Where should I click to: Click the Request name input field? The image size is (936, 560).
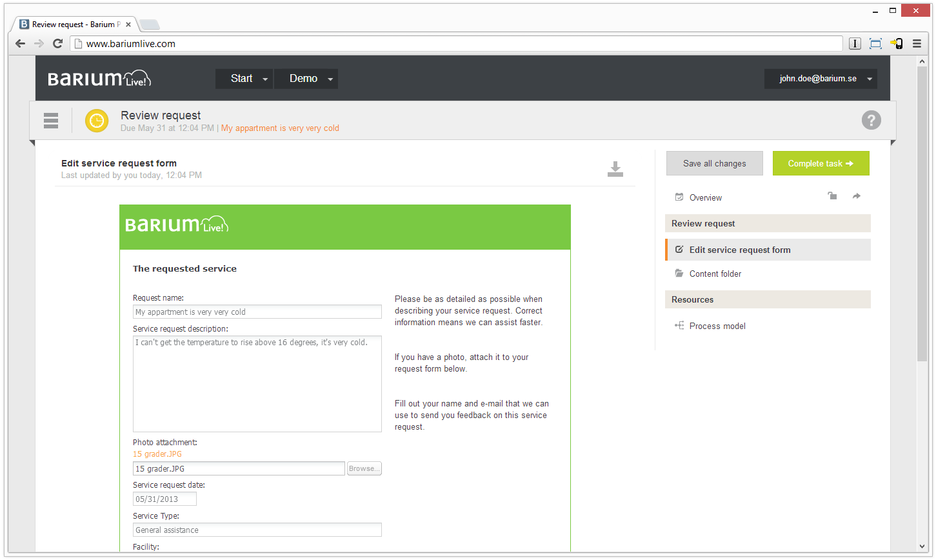click(x=257, y=312)
